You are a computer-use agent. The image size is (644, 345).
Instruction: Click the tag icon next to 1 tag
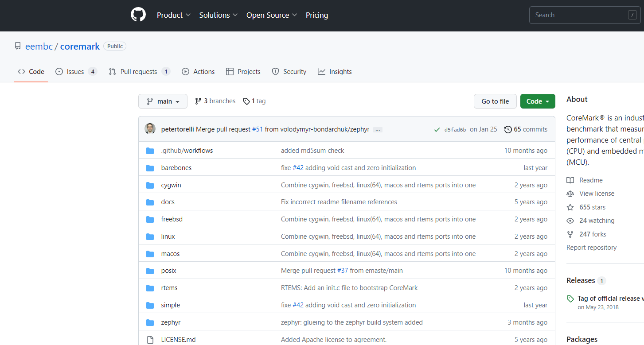[x=246, y=101]
